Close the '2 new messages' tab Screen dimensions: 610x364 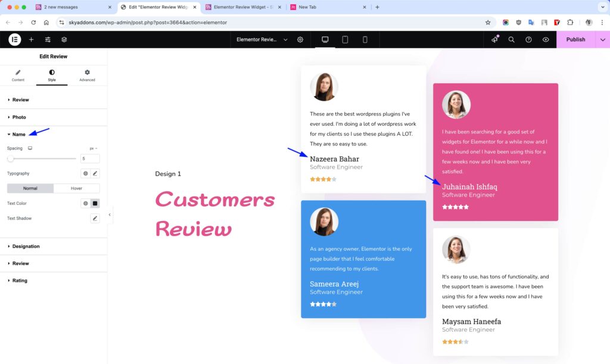[110, 7]
